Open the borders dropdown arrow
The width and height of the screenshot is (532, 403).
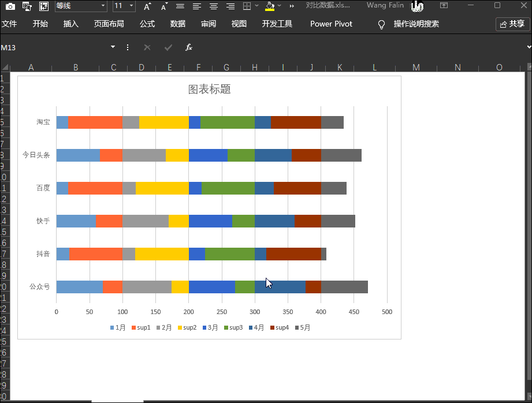257,6
